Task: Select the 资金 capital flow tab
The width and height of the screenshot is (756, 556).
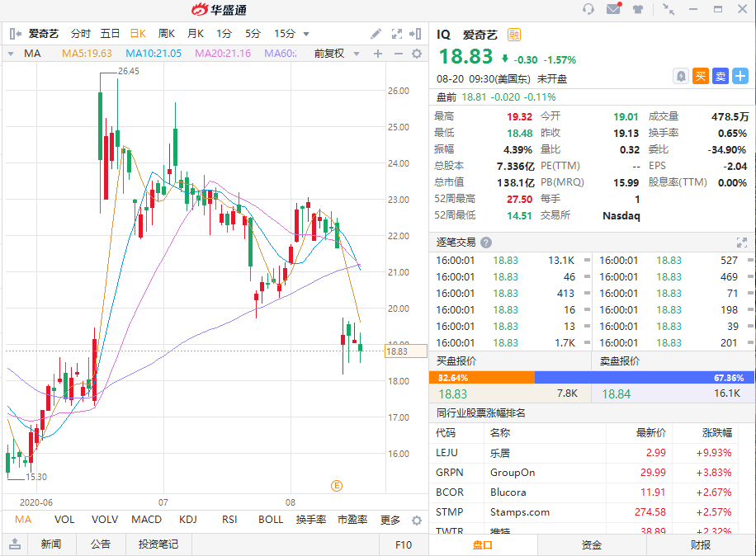Action: coord(592,545)
